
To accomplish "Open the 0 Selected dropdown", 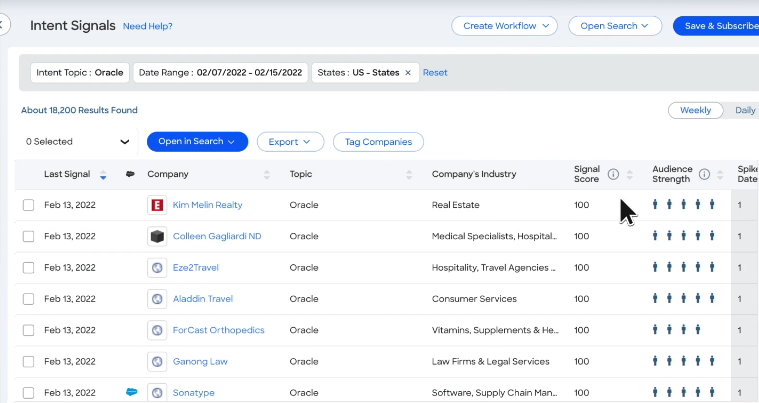I will 77,142.
